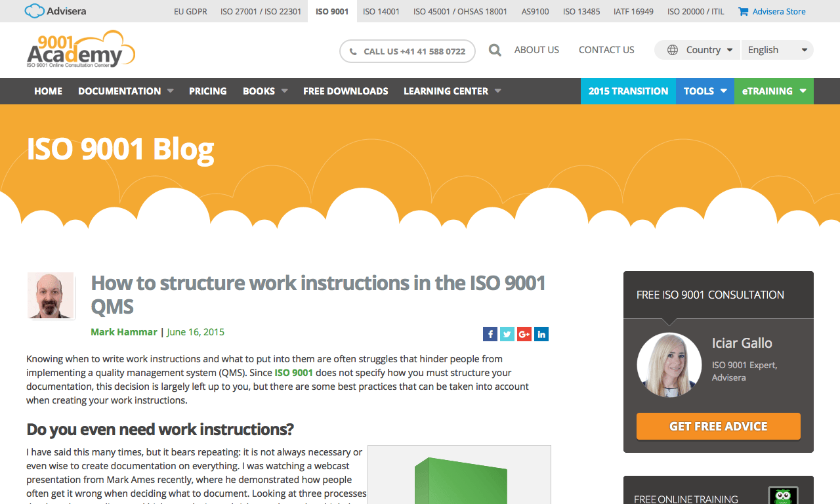Expand the Documentation menu
Image resolution: width=840 pixels, height=504 pixels.
[126, 91]
